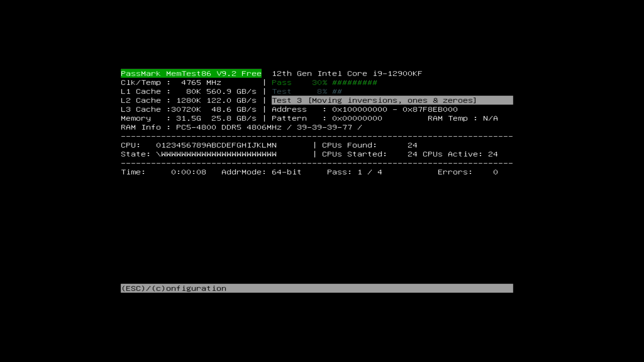Click the RAM Temp N/A reading
Viewport: 644px width, 362px height.
tap(463, 118)
